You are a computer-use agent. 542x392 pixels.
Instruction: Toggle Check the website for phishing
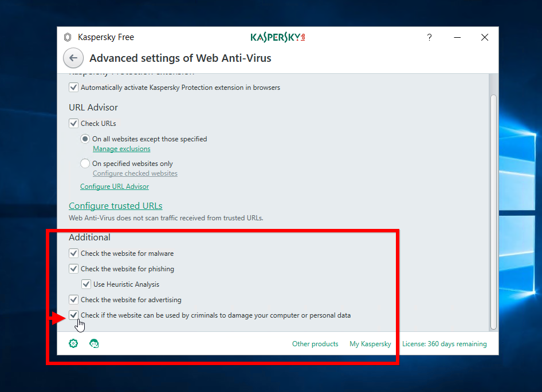pyautogui.click(x=73, y=268)
